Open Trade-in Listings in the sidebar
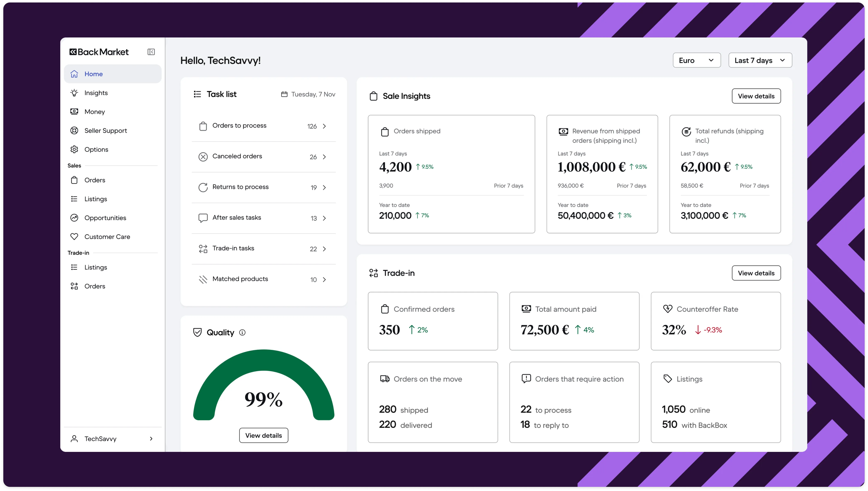868x491 pixels. point(113,267)
